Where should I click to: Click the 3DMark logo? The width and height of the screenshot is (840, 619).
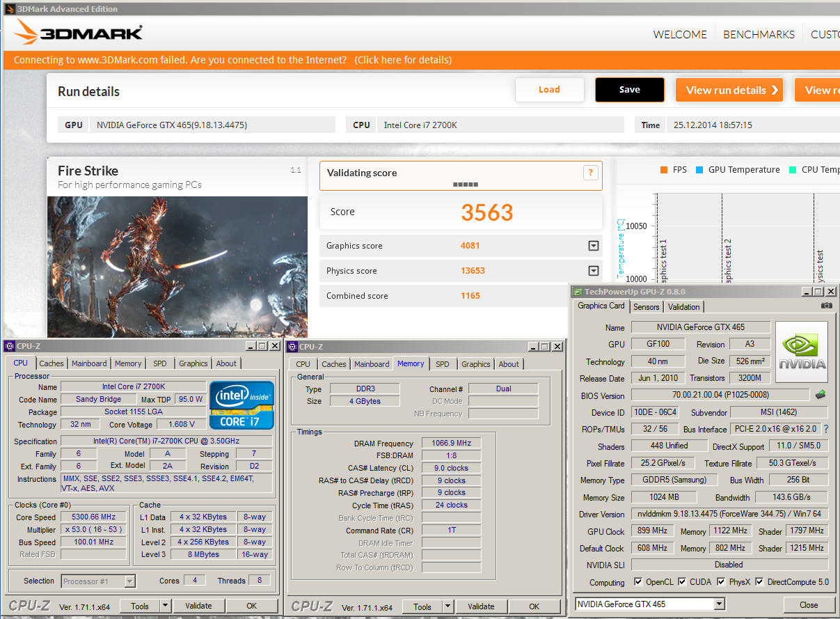tap(78, 33)
